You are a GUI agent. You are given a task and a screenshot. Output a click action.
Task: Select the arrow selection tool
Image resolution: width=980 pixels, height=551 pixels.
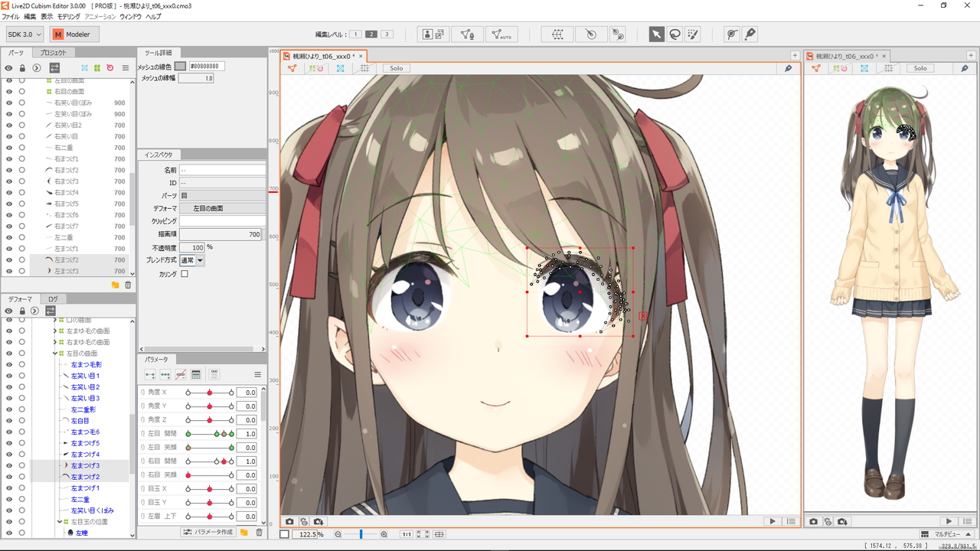click(x=657, y=34)
